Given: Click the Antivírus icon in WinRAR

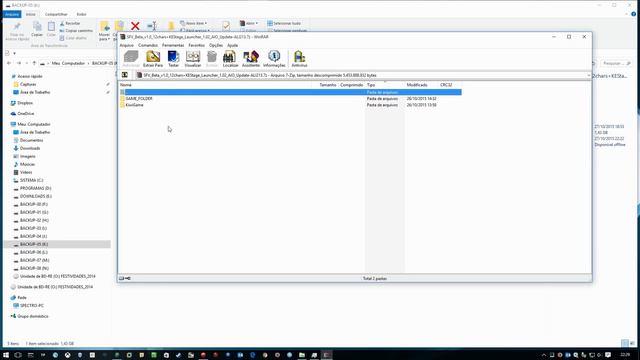Looking at the screenshot, I should 299,59.
